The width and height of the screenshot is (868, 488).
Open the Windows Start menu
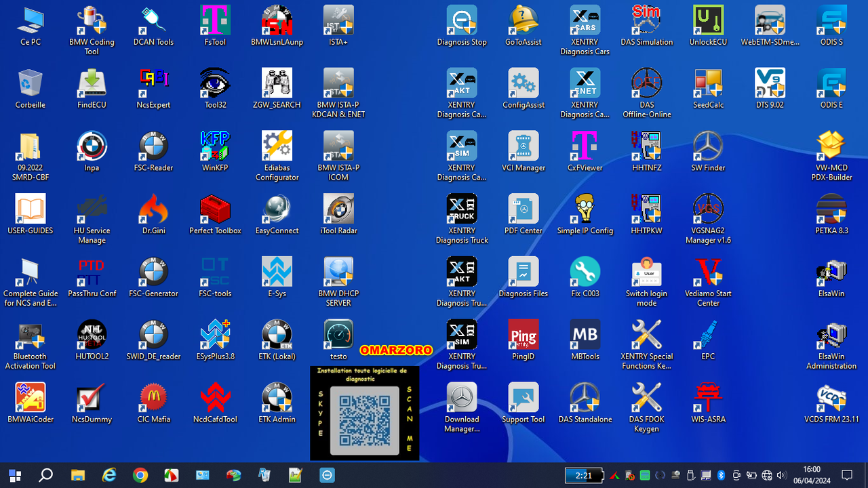coord(14,475)
